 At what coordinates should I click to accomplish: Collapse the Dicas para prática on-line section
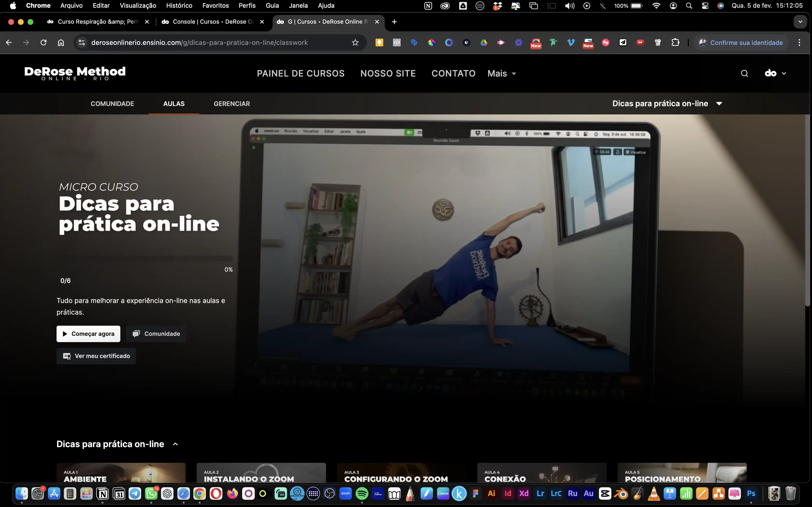[x=175, y=444]
